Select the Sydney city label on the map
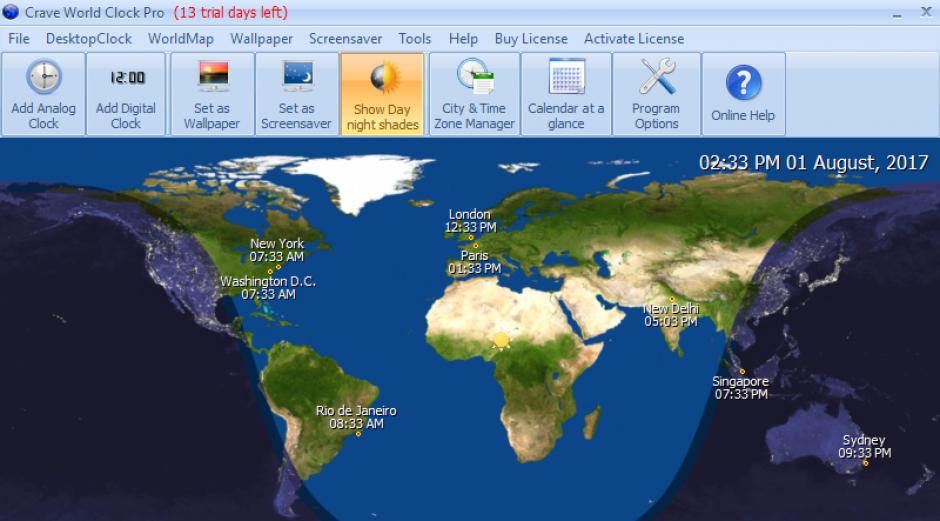The width and height of the screenshot is (940, 521). (x=864, y=441)
